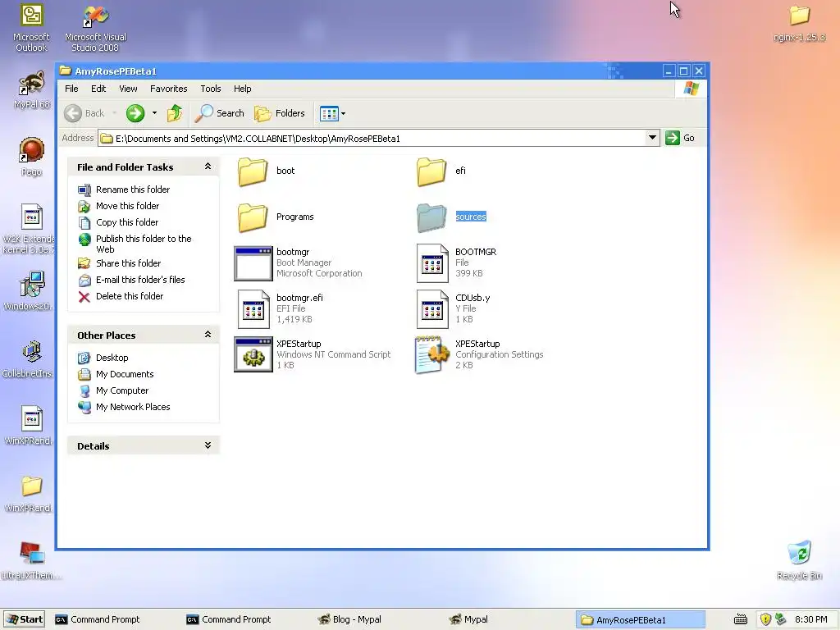Screen dimensions: 840x630
Task: Collapse the Other Places panel
Action: coord(208,335)
